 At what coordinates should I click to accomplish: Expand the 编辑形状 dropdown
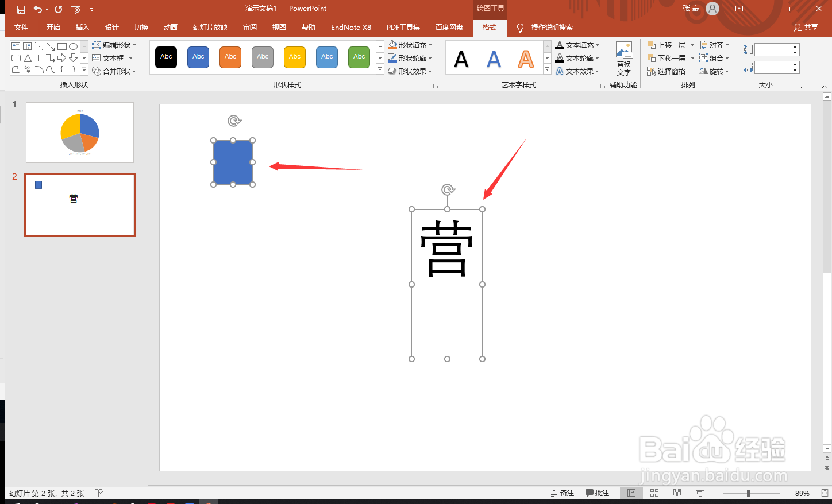pos(114,45)
